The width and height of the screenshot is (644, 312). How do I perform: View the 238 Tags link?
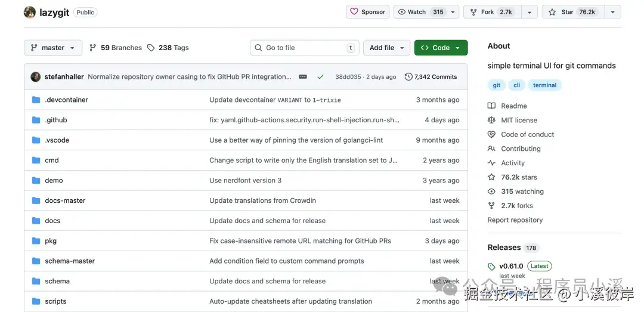click(x=168, y=48)
